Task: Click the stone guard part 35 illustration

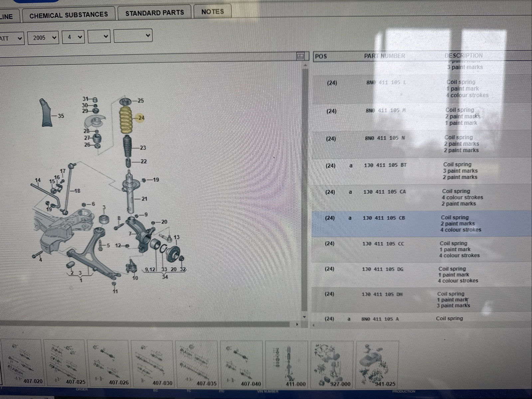Action: pos(47,112)
